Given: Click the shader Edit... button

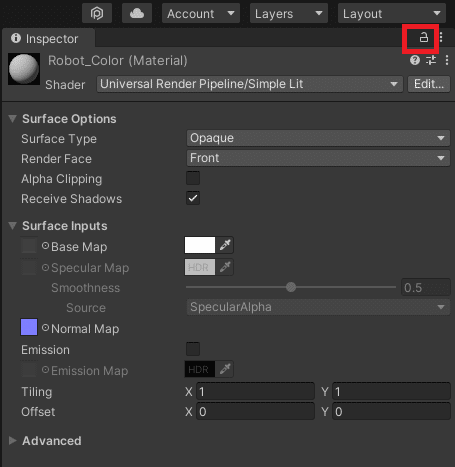Looking at the screenshot, I should 429,84.
